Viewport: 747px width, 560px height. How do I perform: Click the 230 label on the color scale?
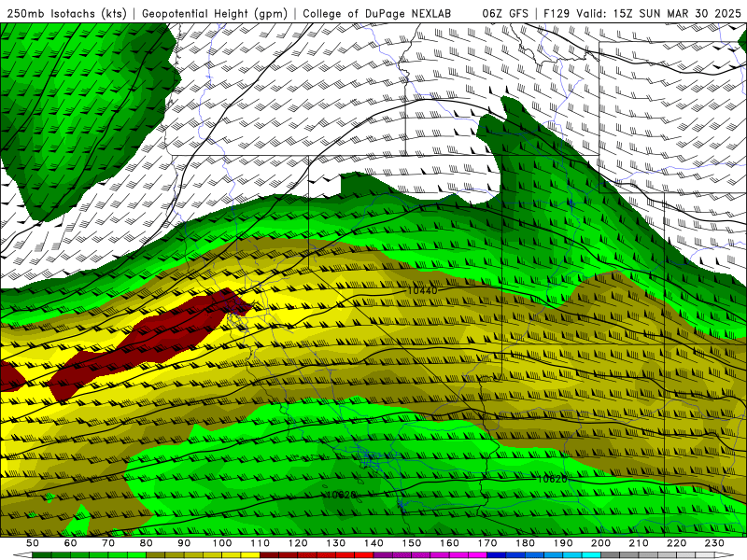coord(715,543)
